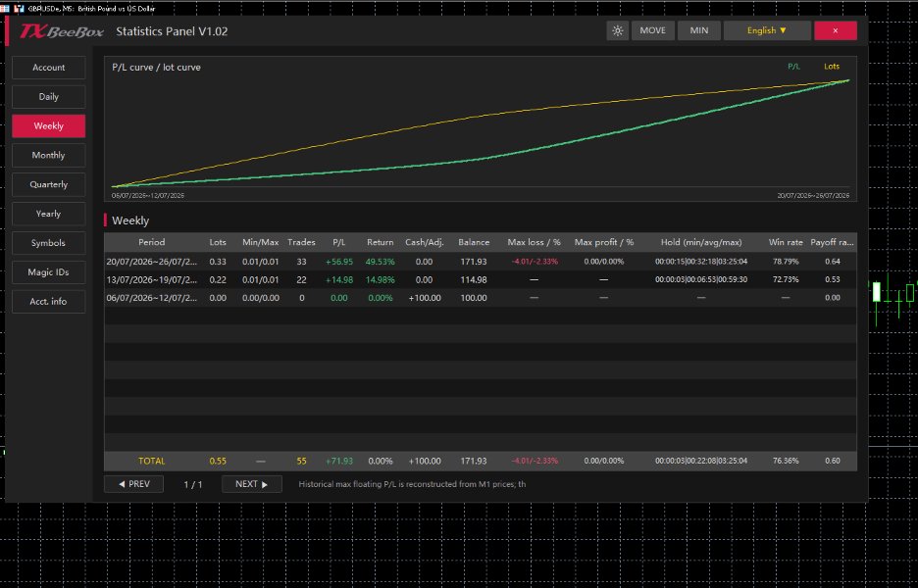Screen dimensions: 918x588
Task: Click the Win rate column header
Action: (x=786, y=242)
